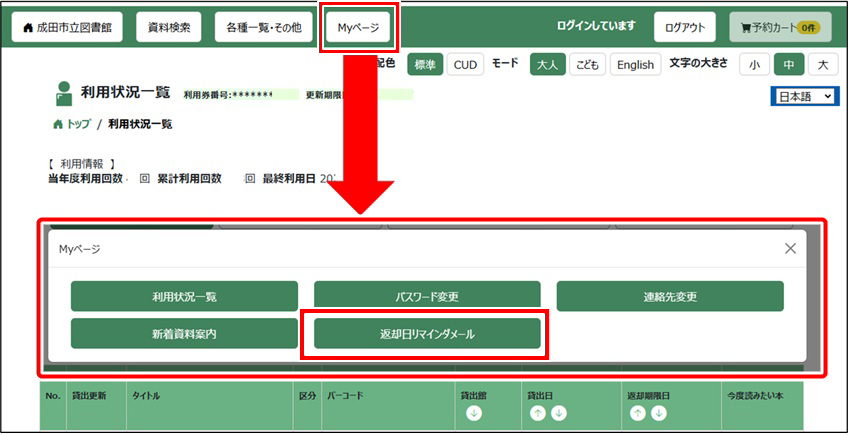Click 連絡先変更 button
851x435 pixels.
click(670, 296)
